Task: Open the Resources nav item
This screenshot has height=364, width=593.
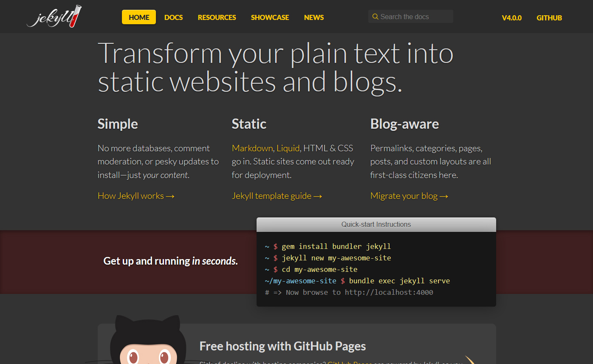Action: click(x=217, y=17)
